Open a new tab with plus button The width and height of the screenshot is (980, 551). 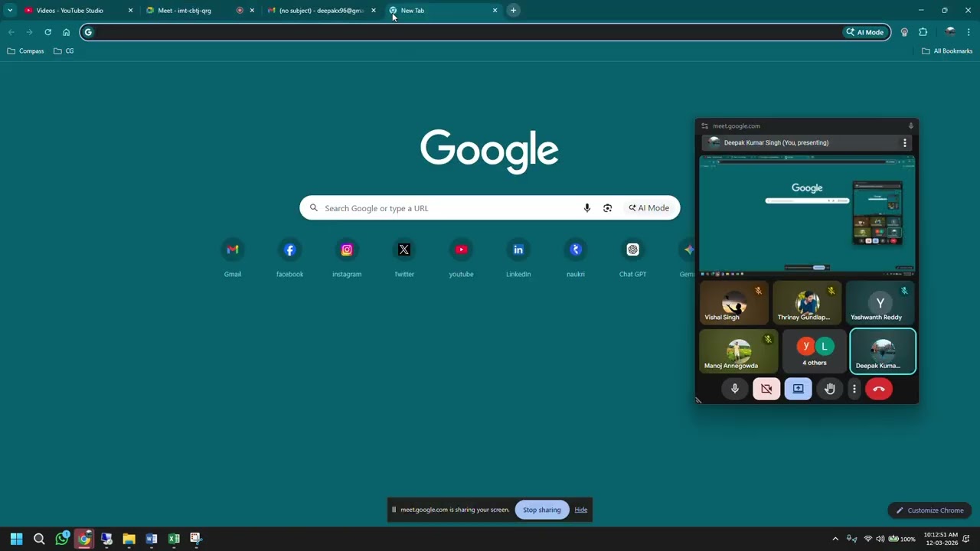[514, 11]
